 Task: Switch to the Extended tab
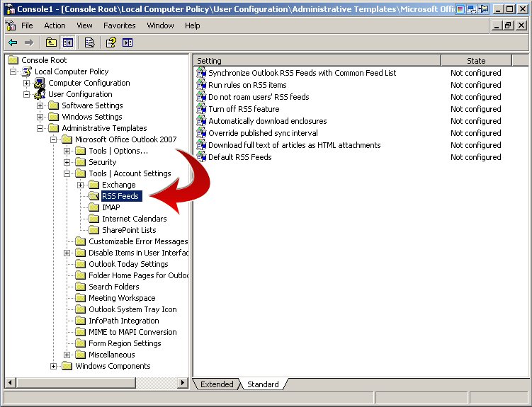tap(217, 384)
